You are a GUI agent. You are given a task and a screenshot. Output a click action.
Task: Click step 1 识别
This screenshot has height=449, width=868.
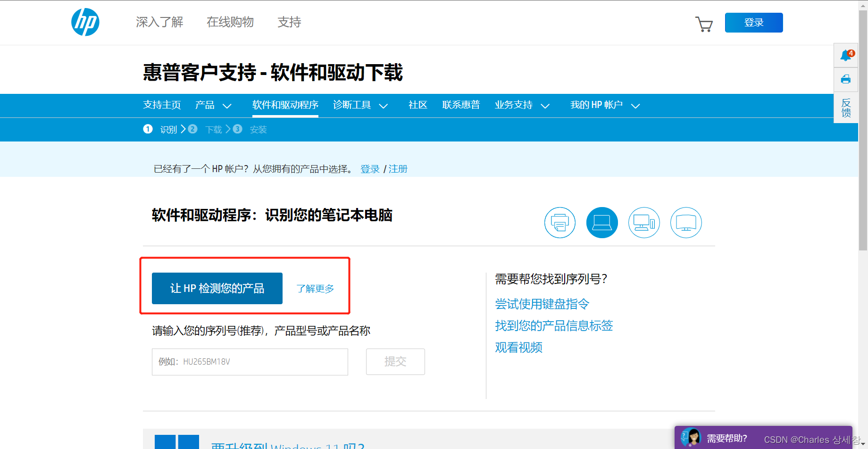click(160, 129)
